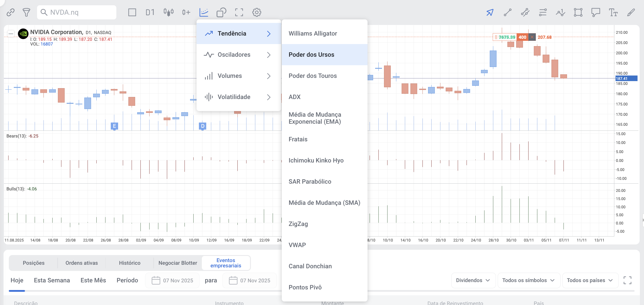Open the end date 07 Nov 2025 picker
The image size is (644, 305).
(249, 280)
